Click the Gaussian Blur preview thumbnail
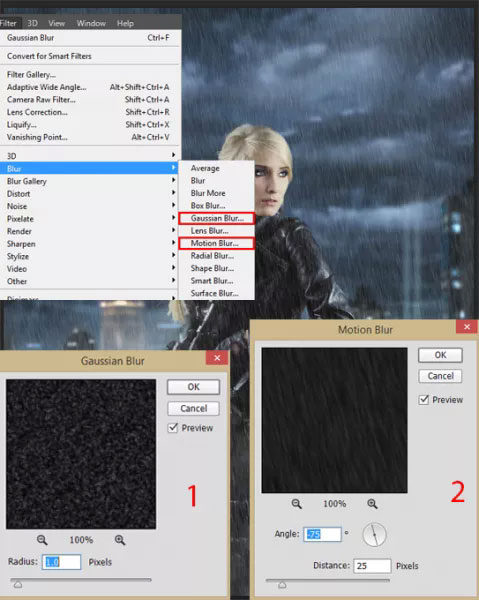 pos(81,454)
